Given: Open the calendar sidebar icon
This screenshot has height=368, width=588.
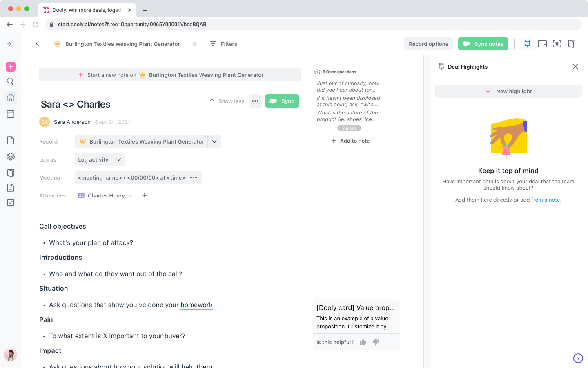Looking at the screenshot, I should 11,114.
